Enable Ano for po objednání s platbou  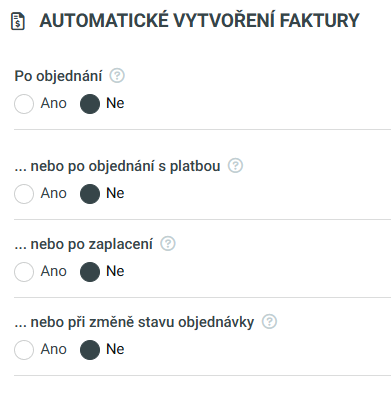pos(24,194)
